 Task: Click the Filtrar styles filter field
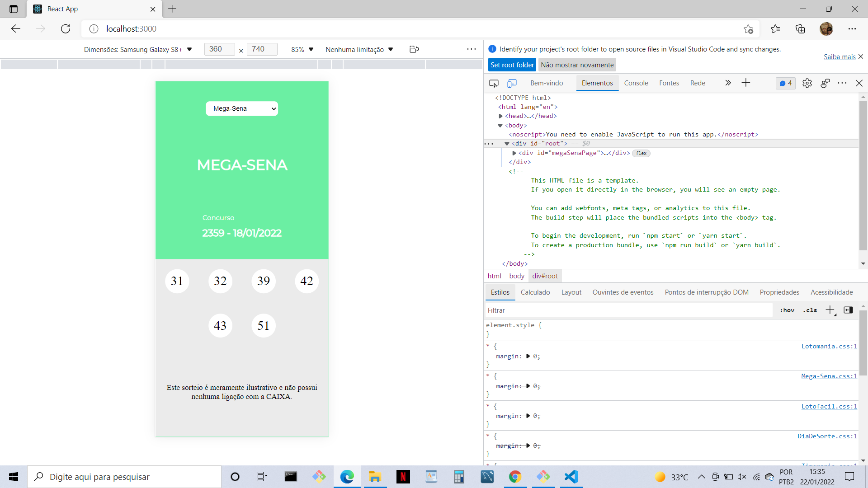click(x=628, y=310)
